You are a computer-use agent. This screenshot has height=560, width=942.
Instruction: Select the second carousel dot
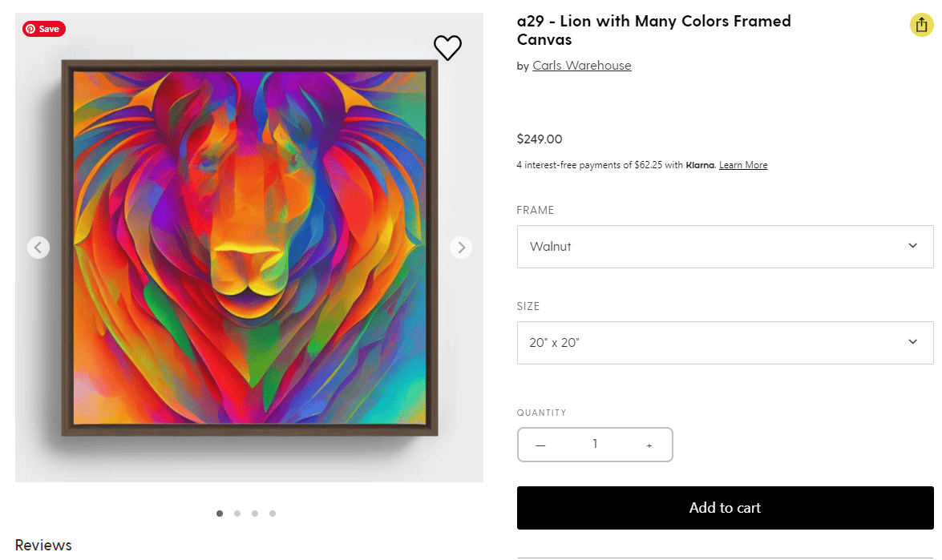tap(237, 514)
